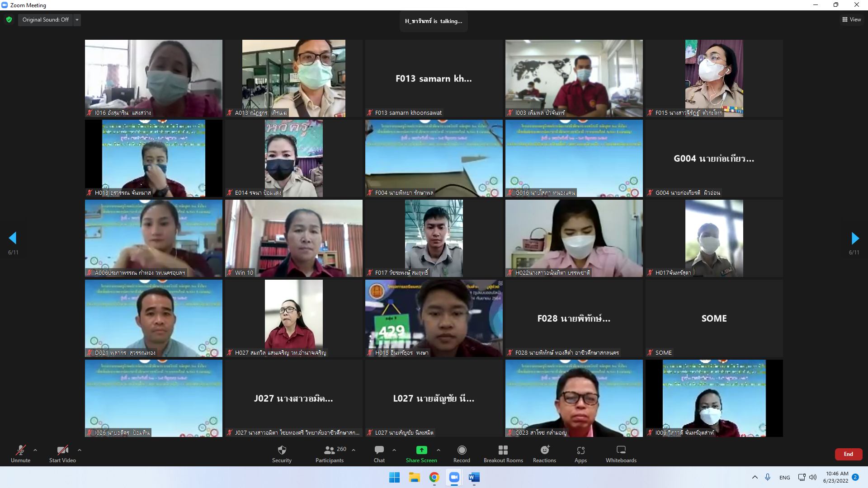868x488 pixels.
Task: Open Google Chrome from the taskbar
Action: [x=434, y=478]
